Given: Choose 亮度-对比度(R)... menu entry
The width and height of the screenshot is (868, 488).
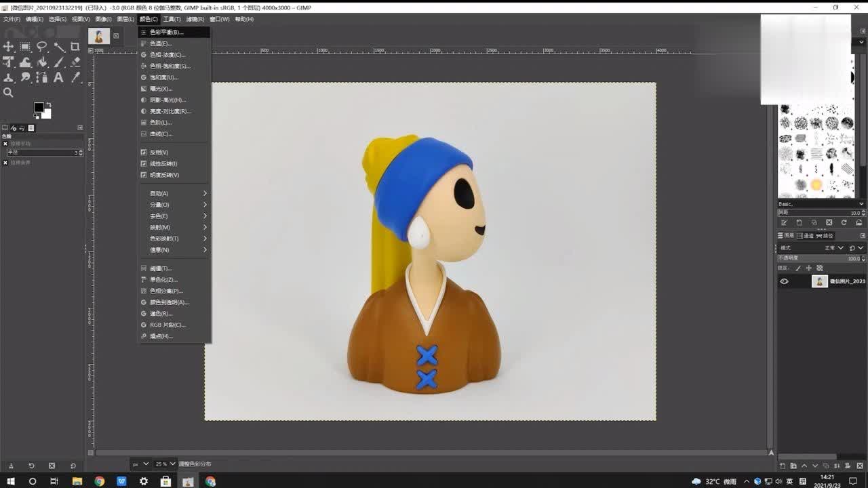Looking at the screenshot, I should pyautogui.click(x=174, y=111).
